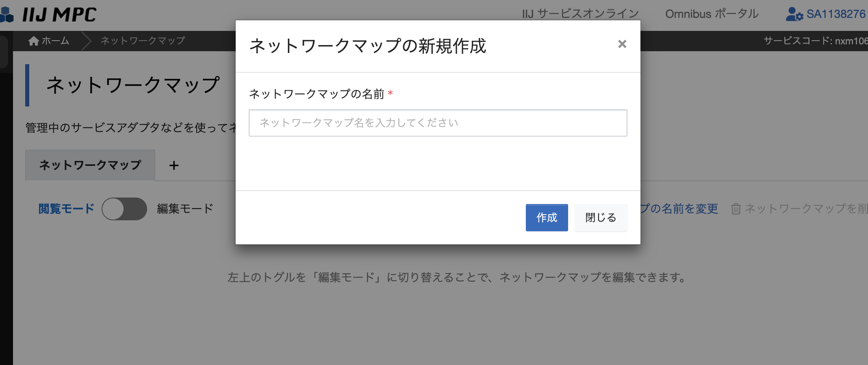Image resolution: width=868 pixels, height=365 pixels.
Task: Close the dialog with the × icon
Action: (622, 44)
